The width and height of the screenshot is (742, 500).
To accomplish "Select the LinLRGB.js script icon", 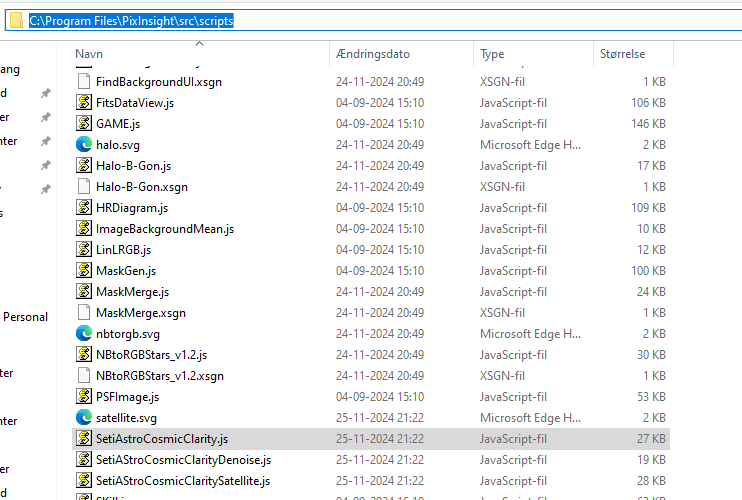I will click(84, 249).
